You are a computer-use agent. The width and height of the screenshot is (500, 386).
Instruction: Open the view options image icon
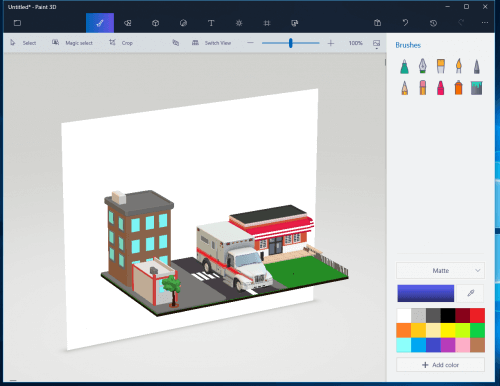[377, 43]
